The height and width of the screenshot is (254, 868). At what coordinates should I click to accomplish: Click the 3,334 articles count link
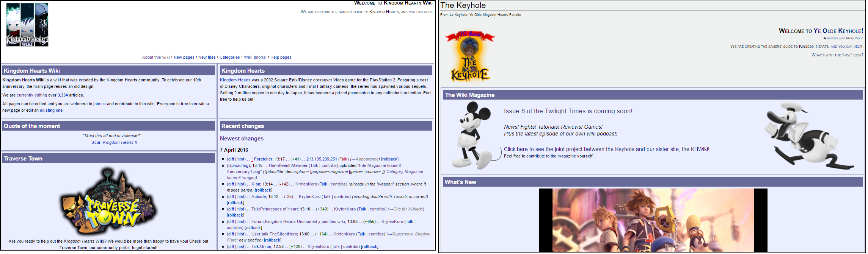click(63, 95)
